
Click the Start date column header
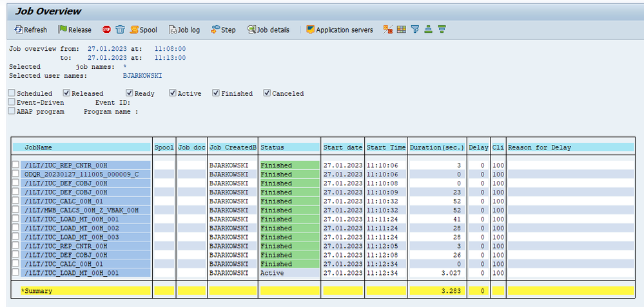342,147
